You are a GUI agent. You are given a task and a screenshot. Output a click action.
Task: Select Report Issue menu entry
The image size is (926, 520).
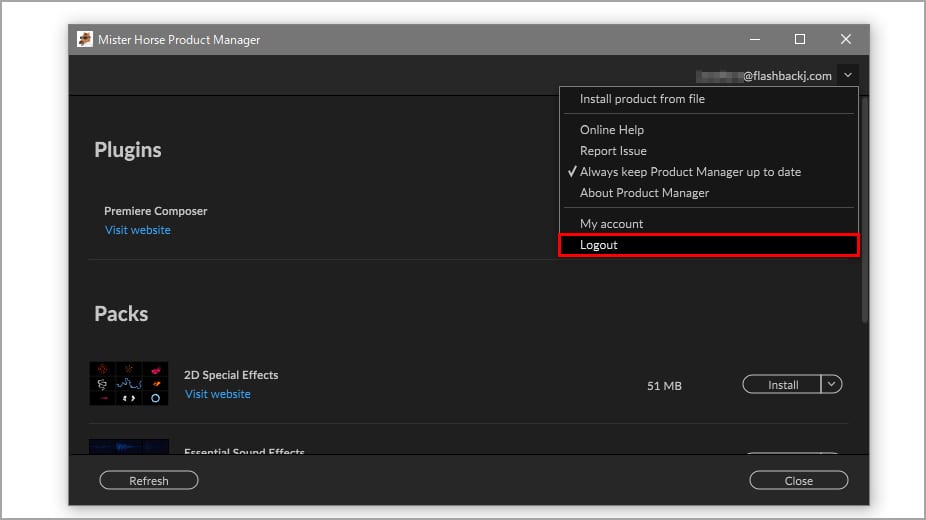613,151
